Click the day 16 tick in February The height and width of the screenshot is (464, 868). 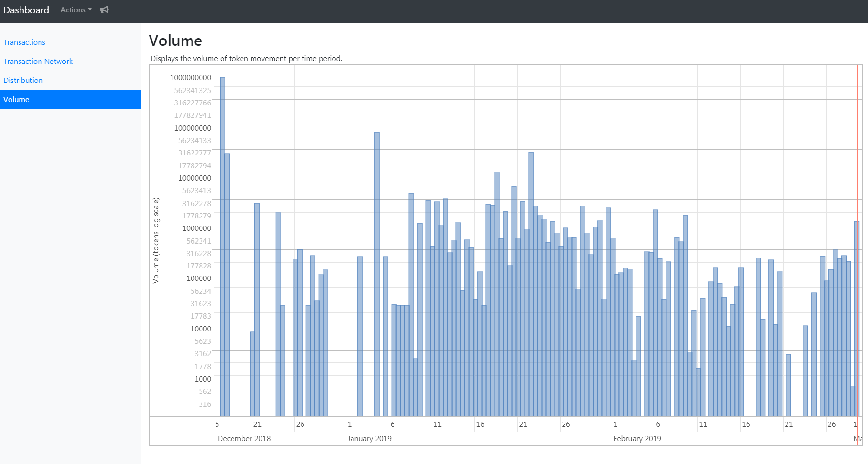click(x=746, y=424)
